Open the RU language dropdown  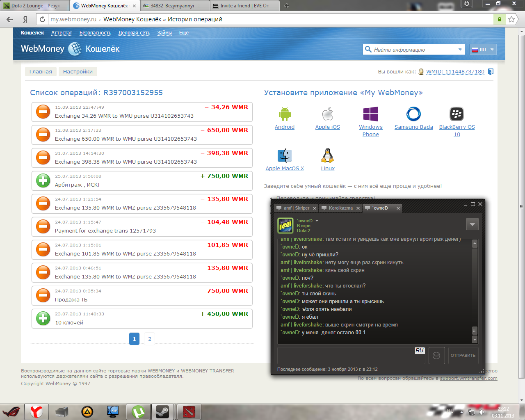click(483, 50)
